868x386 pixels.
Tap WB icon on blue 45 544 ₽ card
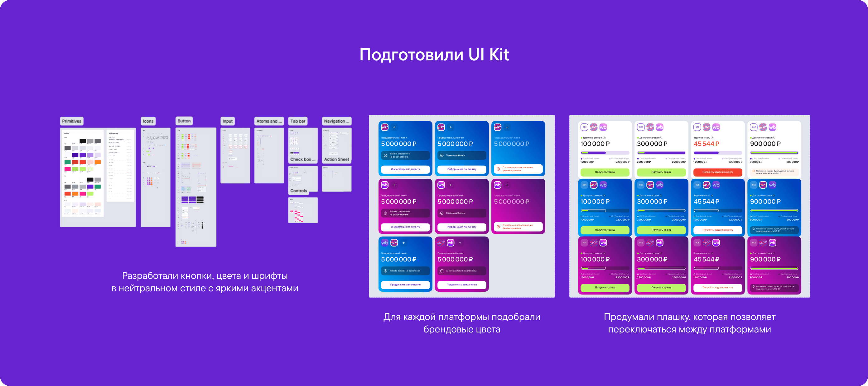point(716,185)
